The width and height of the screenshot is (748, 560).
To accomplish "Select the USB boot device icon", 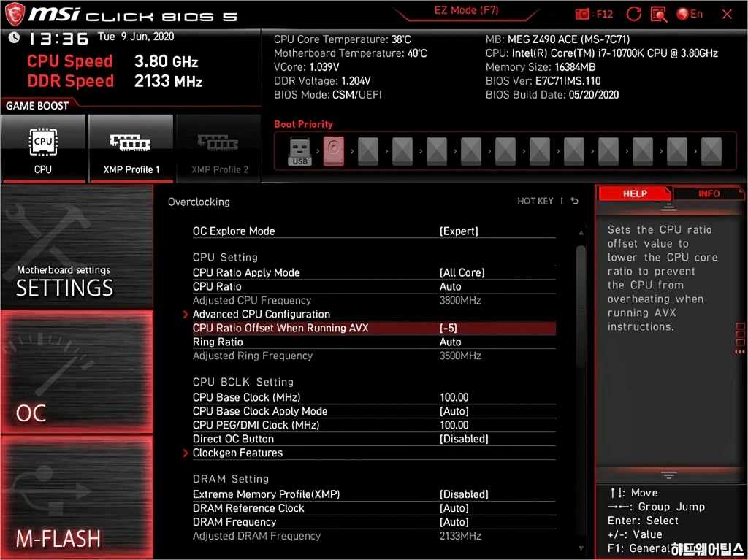I will click(299, 151).
